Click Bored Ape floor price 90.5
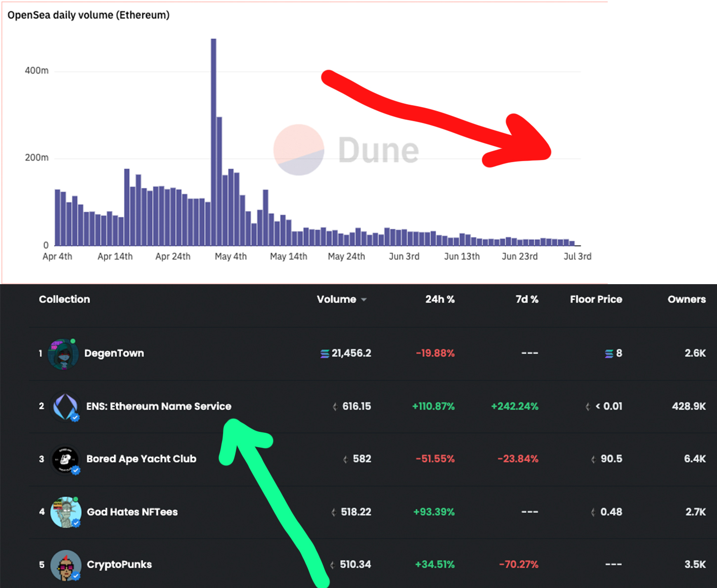Viewport: 717px width, 588px height. pos(611,459)
